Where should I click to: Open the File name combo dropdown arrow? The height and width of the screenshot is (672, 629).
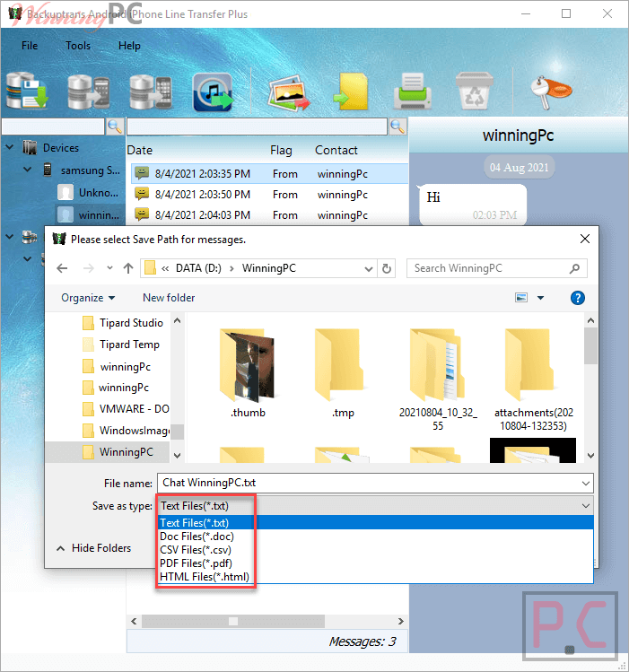pos(586,483)
